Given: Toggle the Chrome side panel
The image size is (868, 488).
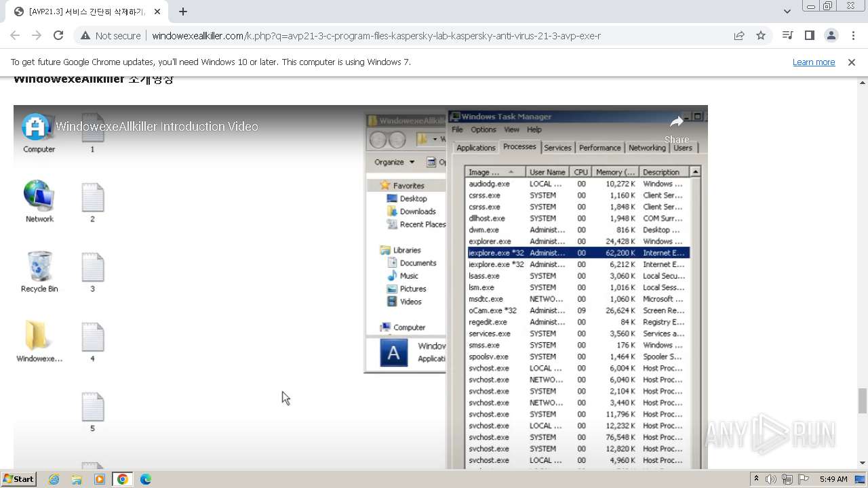Looking at the screenshot, I should tap(809, 36).
